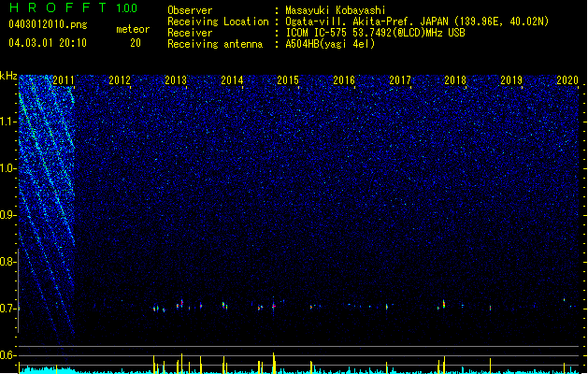
Task: Click the kHz axis unit label
Action: click(8, 76)
